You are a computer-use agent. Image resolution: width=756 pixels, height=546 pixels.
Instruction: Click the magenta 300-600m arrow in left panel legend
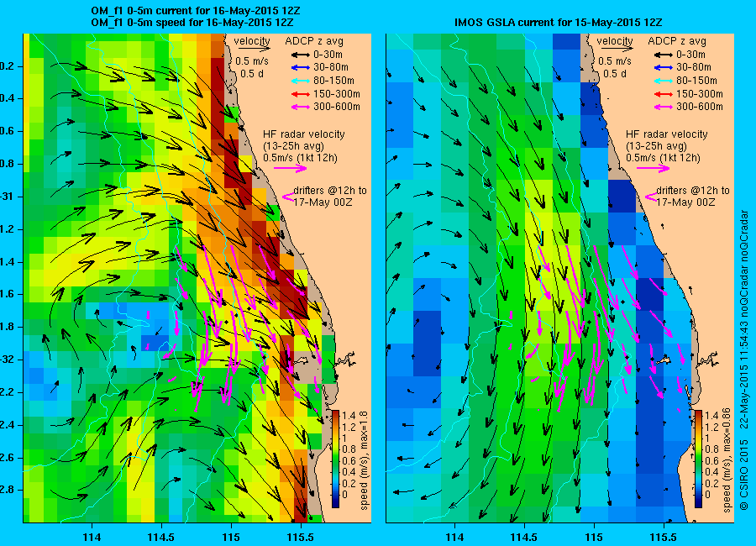[x=300, y=107]
